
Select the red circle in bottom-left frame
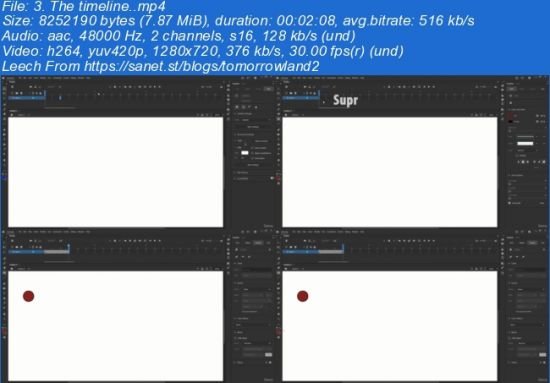[28, 296]
